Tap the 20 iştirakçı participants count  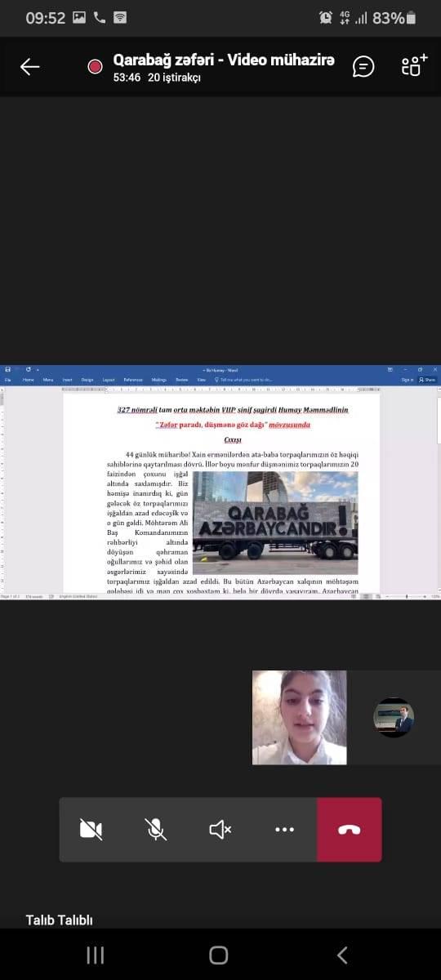[x=174, y=78]
